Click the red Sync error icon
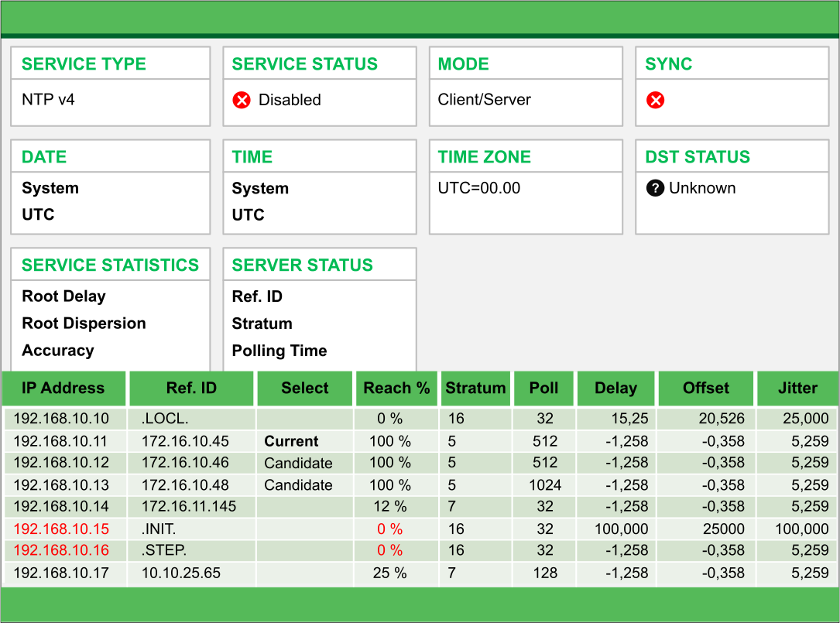This screenshot has height=623, width=840. tap(655, 100)
